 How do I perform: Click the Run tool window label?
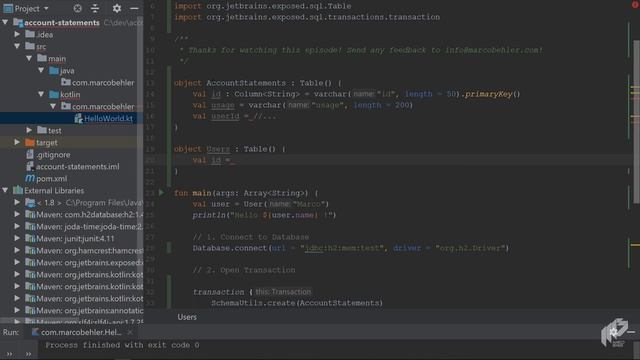pyautogui.click(x=11, y=332)
